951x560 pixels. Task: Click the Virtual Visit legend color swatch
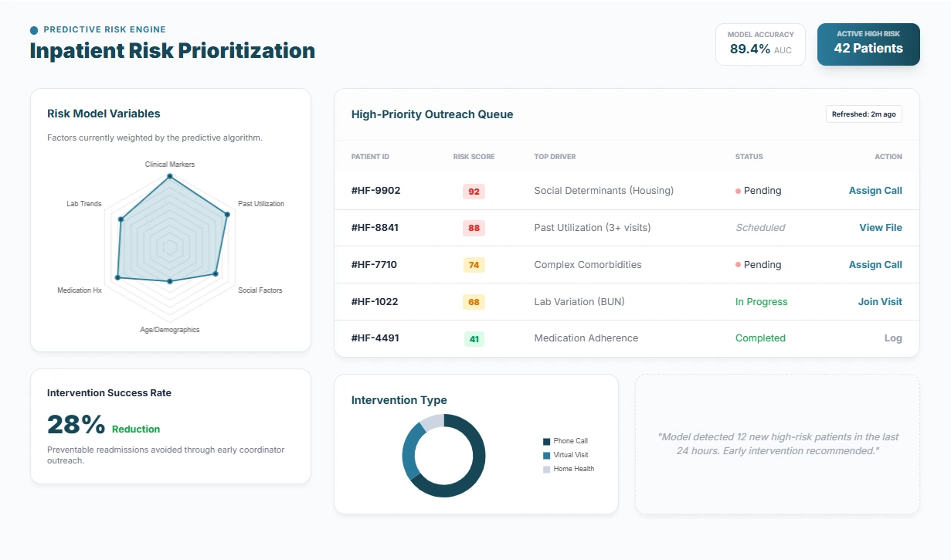[x=547, y=456]
